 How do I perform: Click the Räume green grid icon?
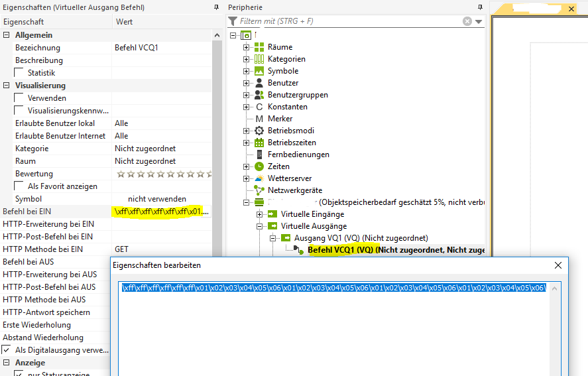click(259, 47)
